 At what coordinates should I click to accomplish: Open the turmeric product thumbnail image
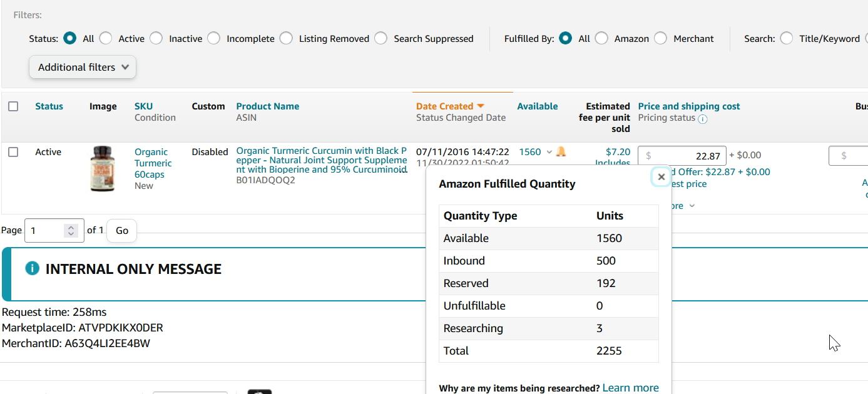(x=103, y=169)
